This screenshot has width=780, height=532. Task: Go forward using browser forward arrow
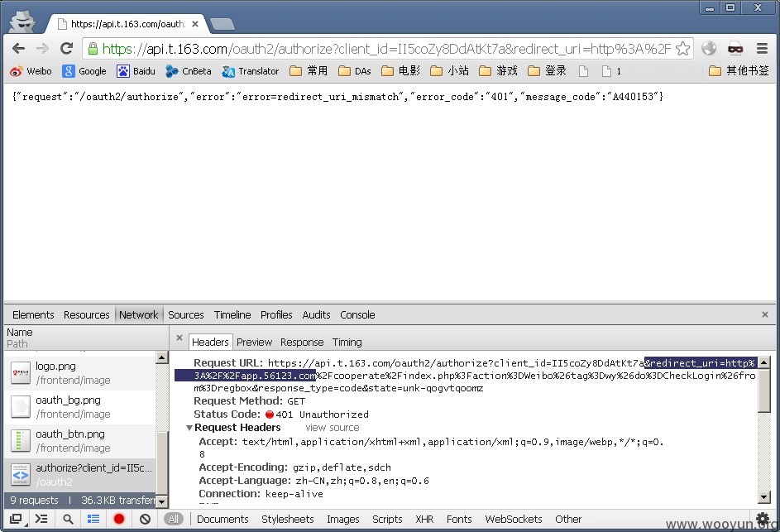[x=43, y=48]
